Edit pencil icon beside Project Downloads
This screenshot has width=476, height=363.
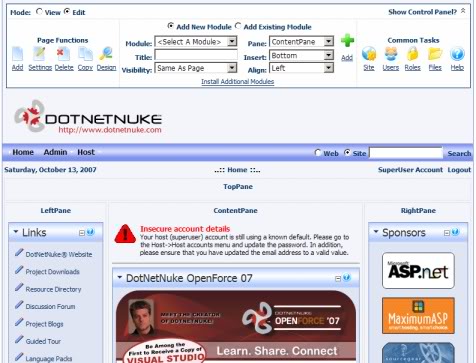pos(19,270)
